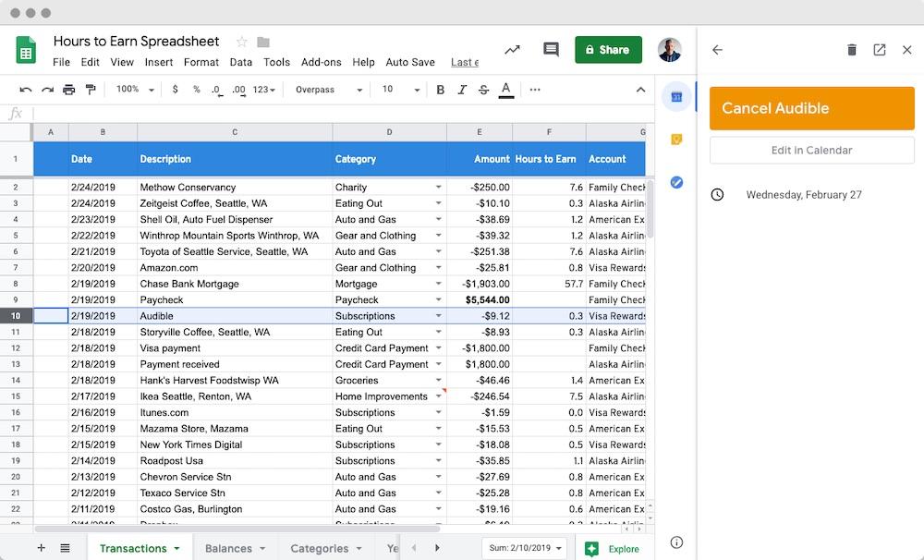Toggle italic formatting

(x=462, y=90)
